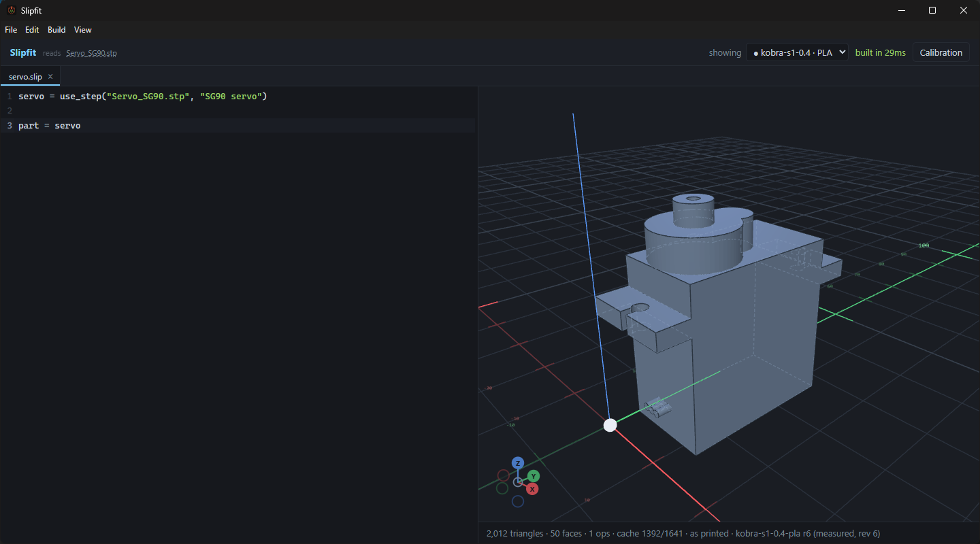Click the '50 faces' status bar entry
The width and height of the screenshot is (980, 544).
pos(566,533)
